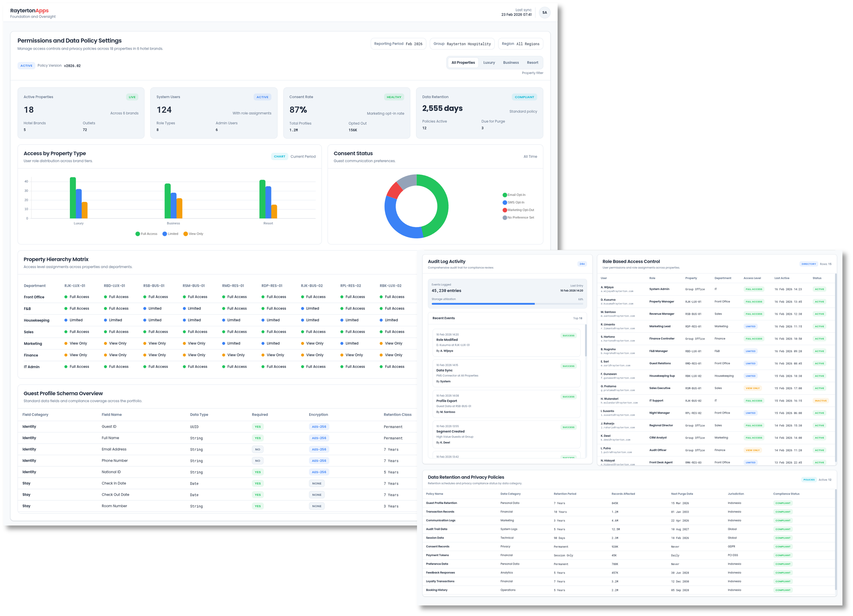
Task: Click the POLICIES badge in Data Retention panel
Action: click(x=809, y=480)
